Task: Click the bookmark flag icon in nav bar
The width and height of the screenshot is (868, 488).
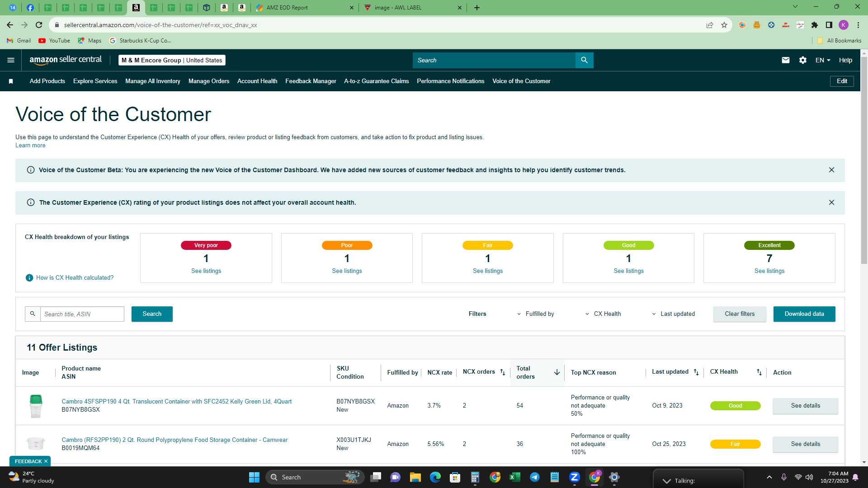Action: coord(11,81)
